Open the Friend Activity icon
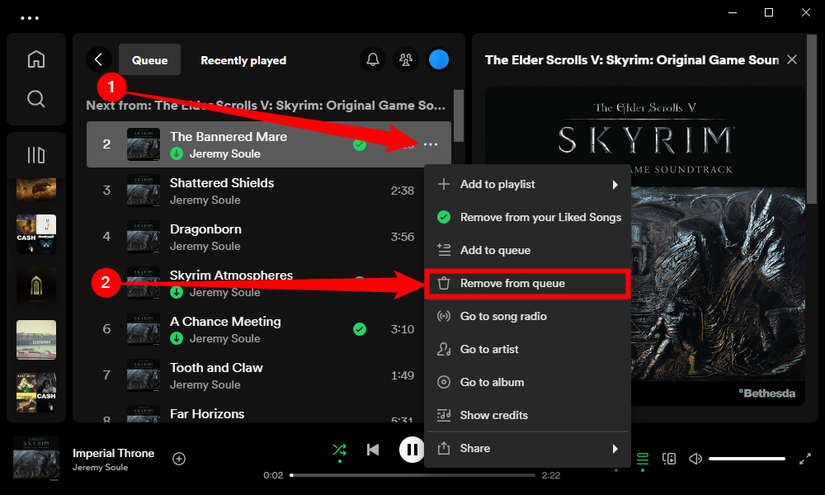The height and width of the screenshot is (495, 825). pos(406,60)
